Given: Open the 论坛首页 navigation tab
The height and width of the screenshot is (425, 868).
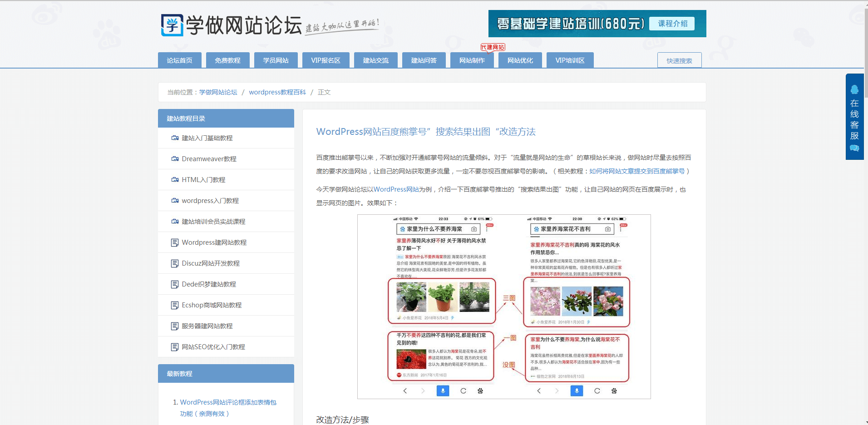Looking at the screenshot, I should (x=179, y=60).
